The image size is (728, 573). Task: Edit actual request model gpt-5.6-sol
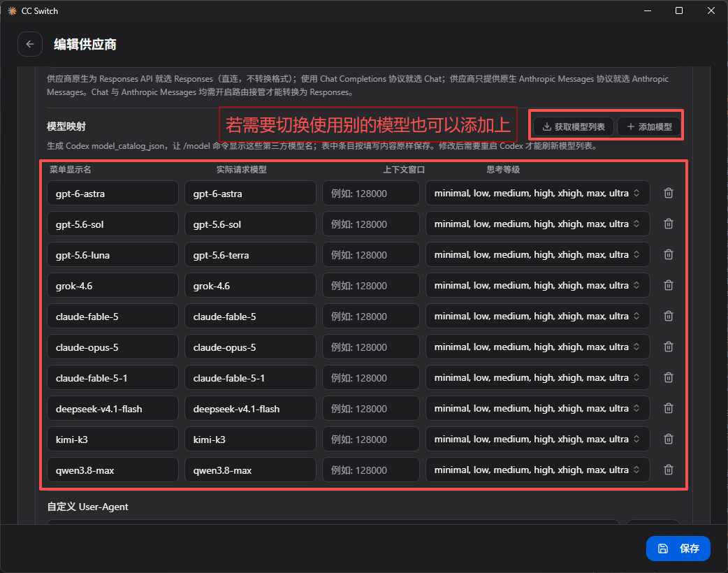click(x=250, y=224)
